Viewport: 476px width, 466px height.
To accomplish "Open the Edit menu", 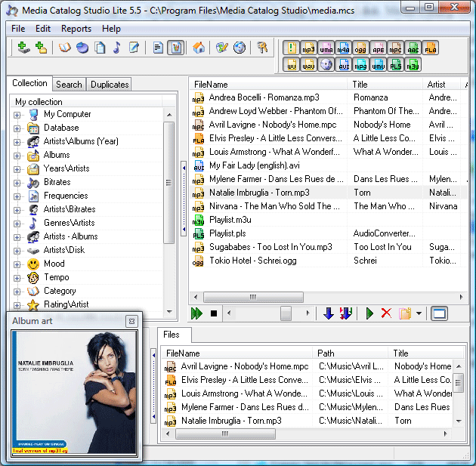I will (43, 29).
